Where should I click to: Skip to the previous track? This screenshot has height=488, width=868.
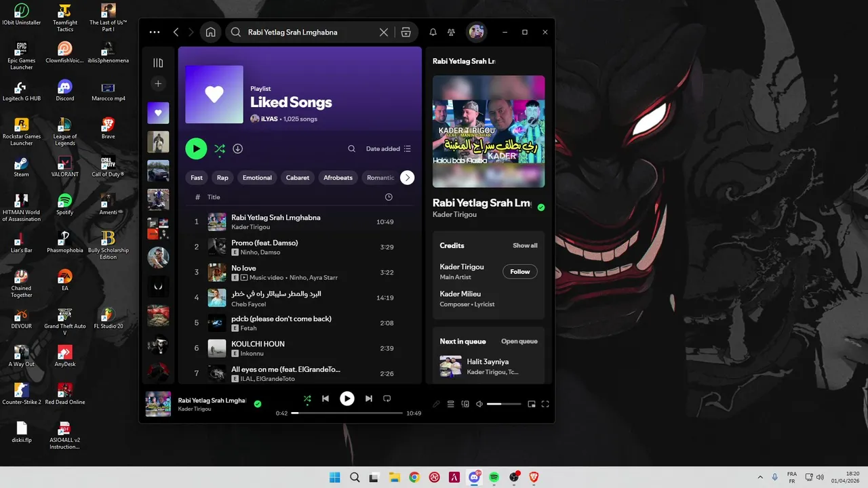325,399
